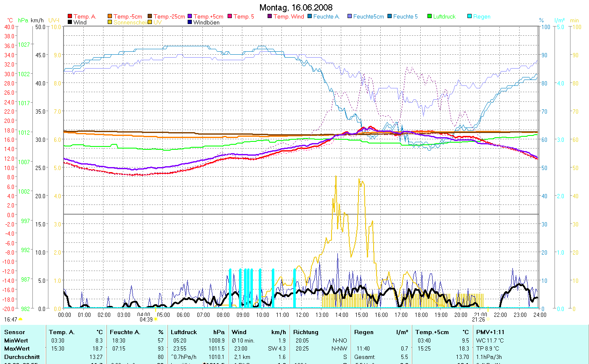Click the dark blue Windböen legend square
This screenshot has height=364, width=589.
point(190,22)
